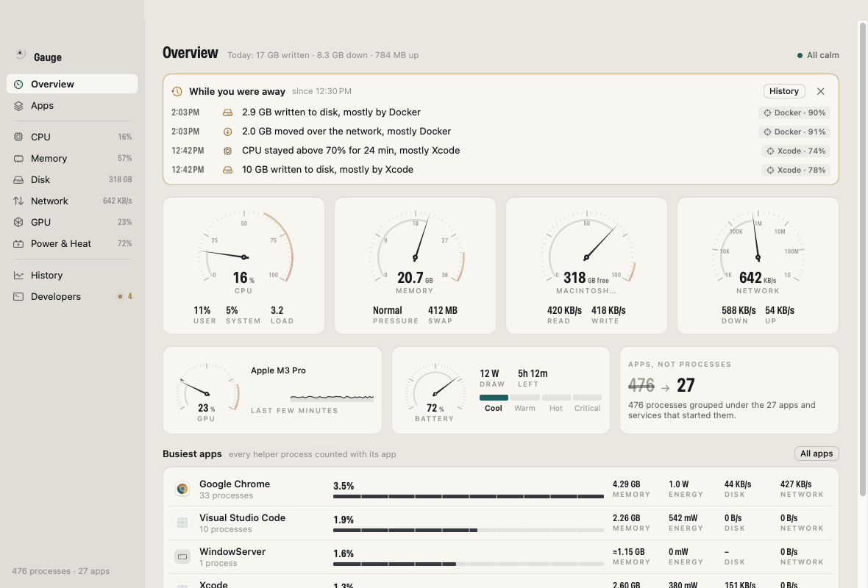Click the WindowServer row name
The image size is (868, 588).
[x=232, y=551]
